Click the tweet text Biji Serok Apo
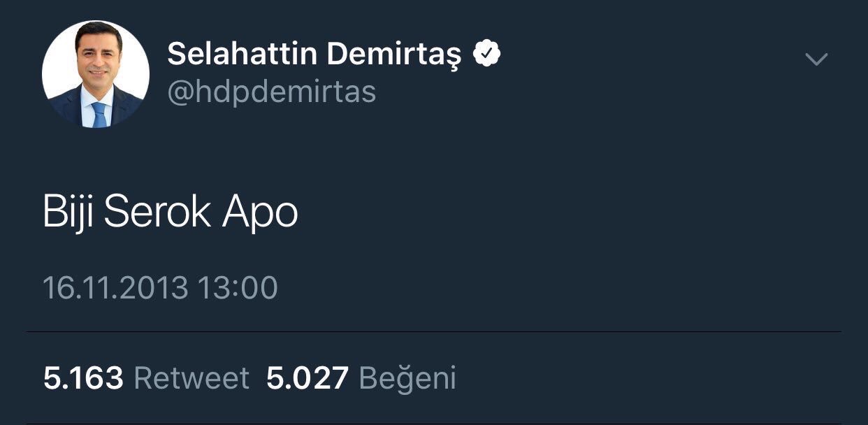The width and height of the screenshot is (868, 425). [171, 211]
